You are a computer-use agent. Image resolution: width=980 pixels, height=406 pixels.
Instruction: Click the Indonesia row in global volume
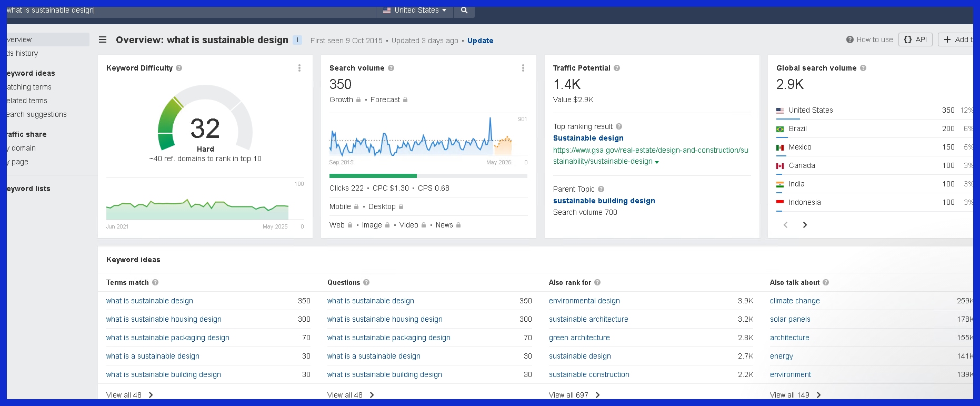874,202
